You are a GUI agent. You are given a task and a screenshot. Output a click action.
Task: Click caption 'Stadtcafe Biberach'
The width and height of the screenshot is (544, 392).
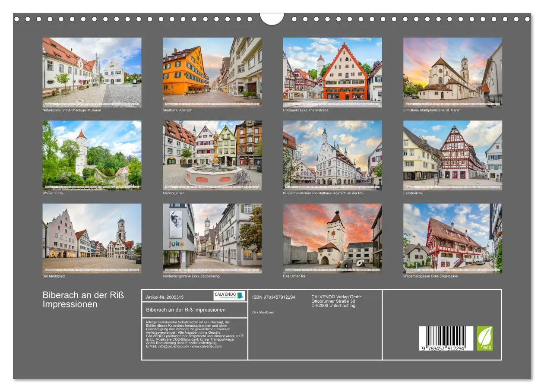(177, 110)
